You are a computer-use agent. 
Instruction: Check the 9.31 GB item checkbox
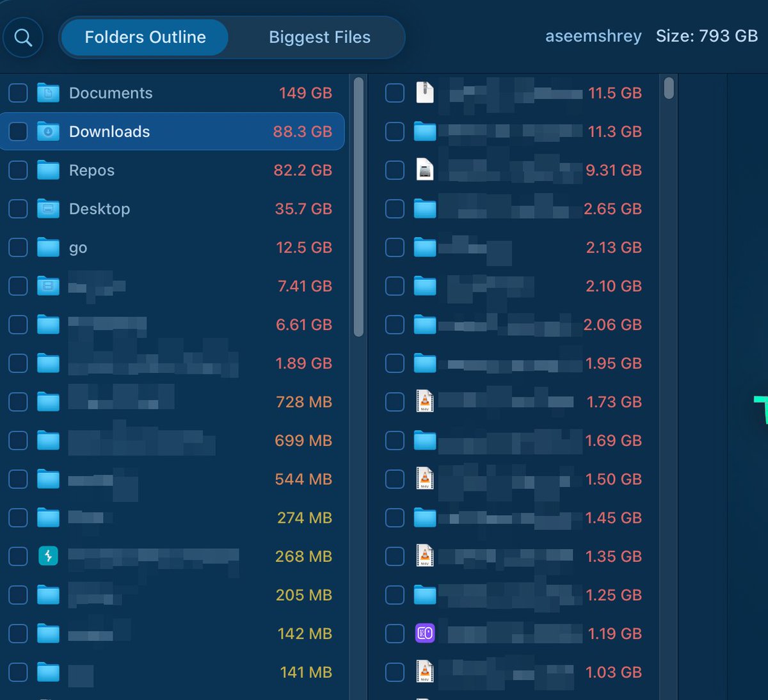pos(395,170)
